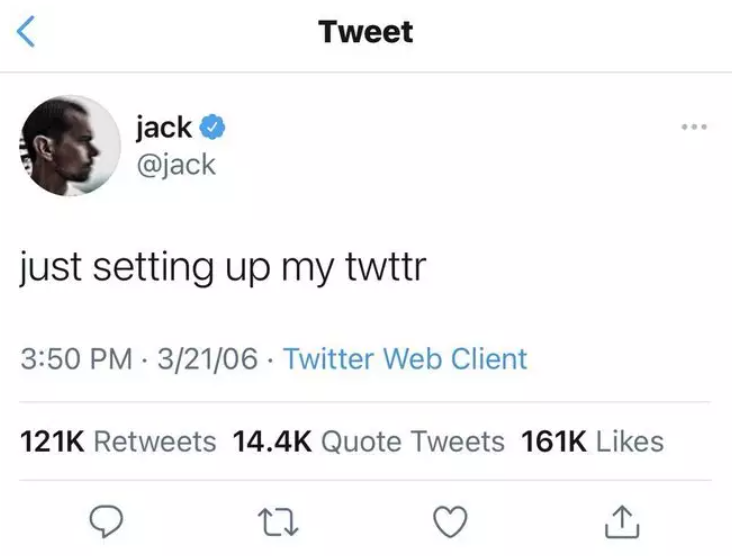
Task: Click the Tweet header title
Action: pyautogui.click(x=366, y=32)
